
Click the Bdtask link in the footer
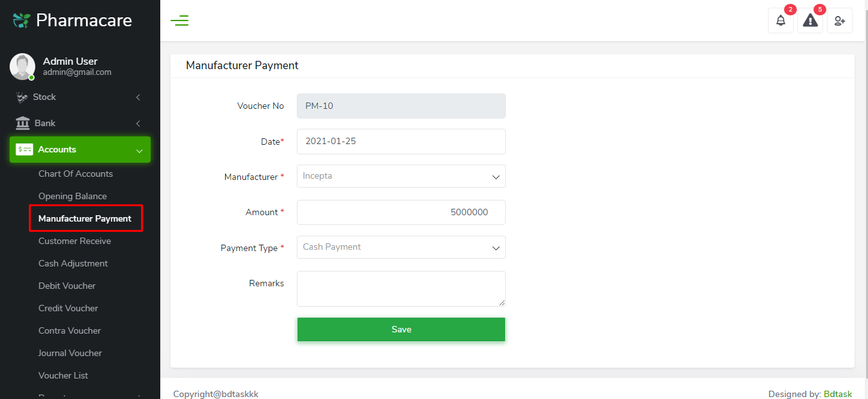[838, 394]
